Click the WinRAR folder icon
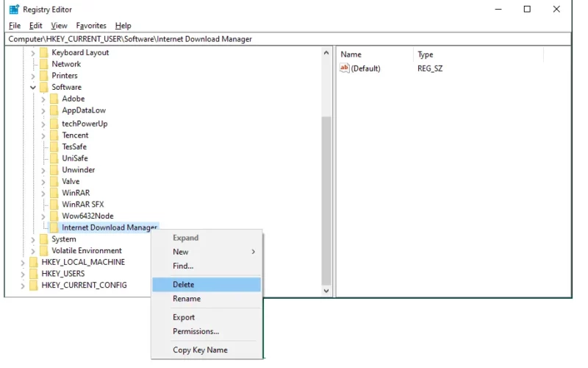588x368 pixels. pyautogui.click(x=54, y=193)
